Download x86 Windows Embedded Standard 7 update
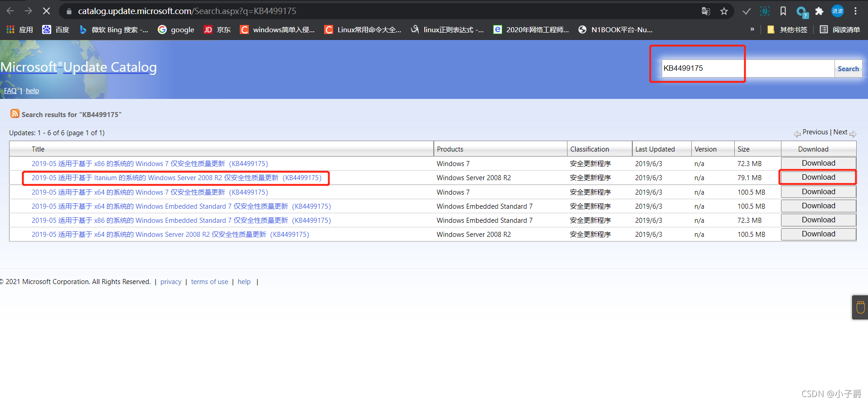 click(x=819, y=220)
